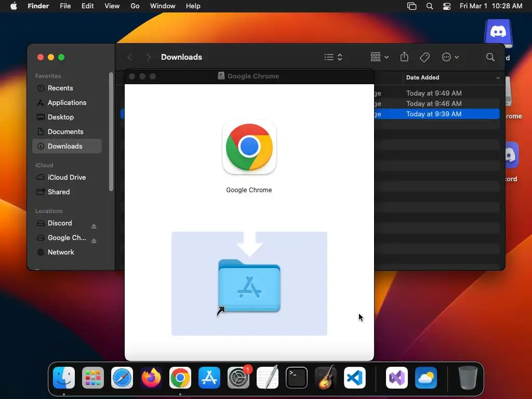
Task: Open the Apple menu
Action: pyautogui.click(x=14, y=6)
